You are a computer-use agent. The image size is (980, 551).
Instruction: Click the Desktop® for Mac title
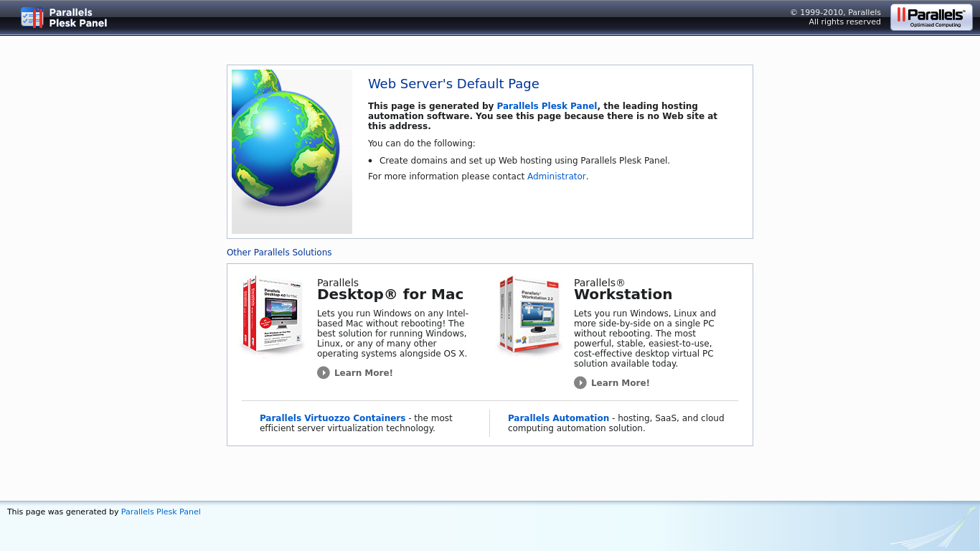click(390, 294)
